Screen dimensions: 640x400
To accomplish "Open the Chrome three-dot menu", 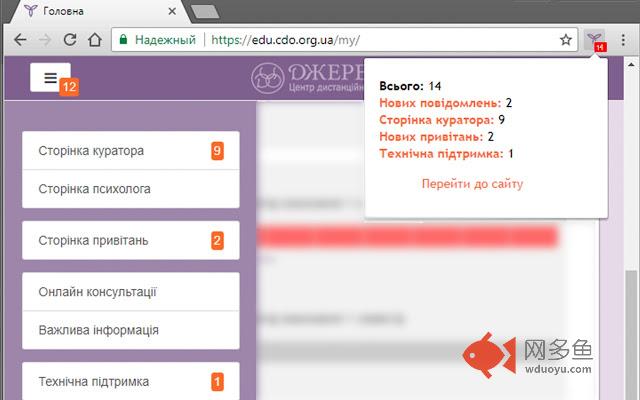I will pos(623,40).
